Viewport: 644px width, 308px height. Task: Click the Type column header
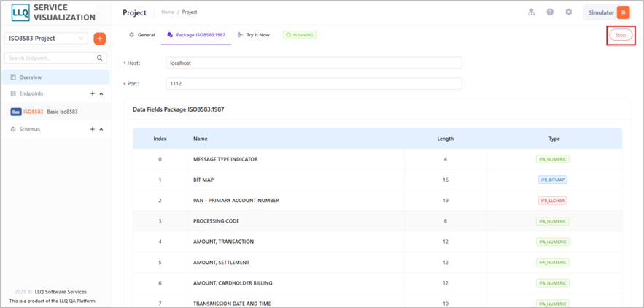pyautogui.click(x=554, y=139)
